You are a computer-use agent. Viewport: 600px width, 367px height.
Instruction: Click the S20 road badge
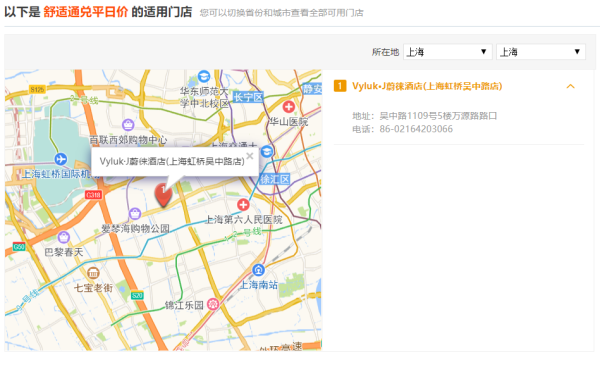coord(137,295)
